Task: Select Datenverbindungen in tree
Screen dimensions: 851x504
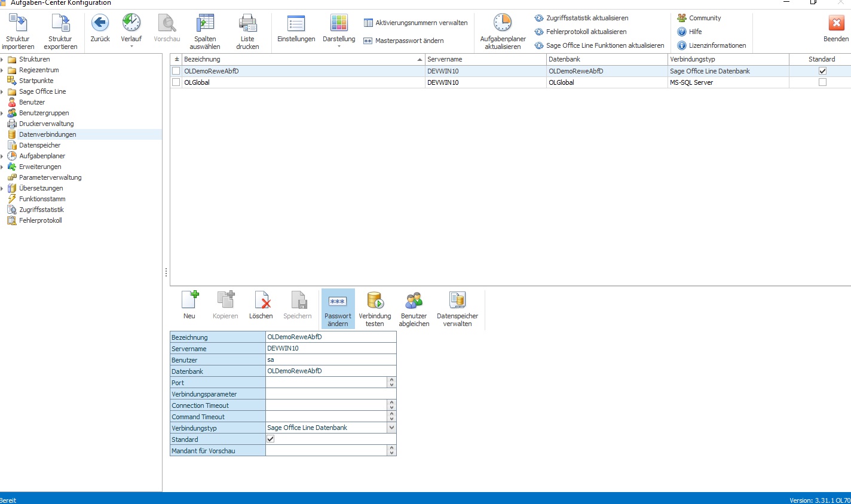Action: point(48,134)
